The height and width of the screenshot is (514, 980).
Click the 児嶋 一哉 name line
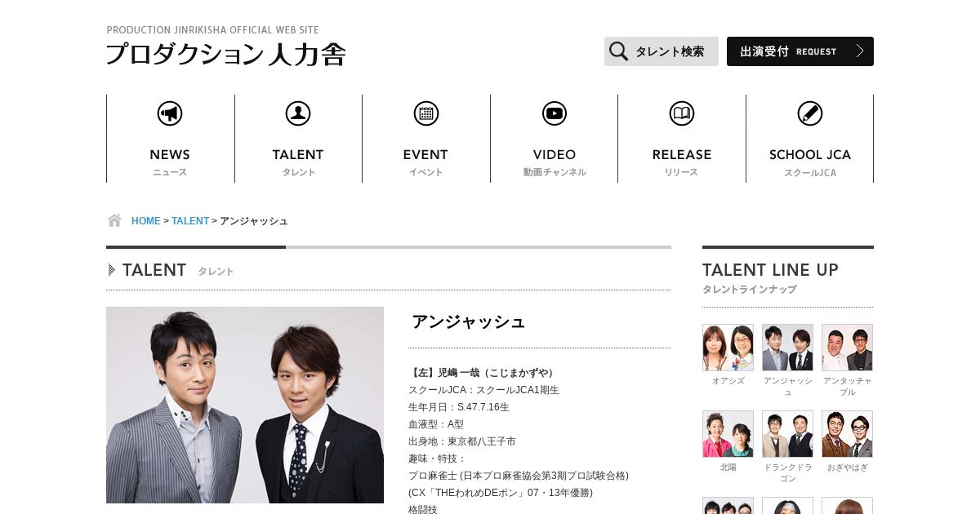click(483, 373)
